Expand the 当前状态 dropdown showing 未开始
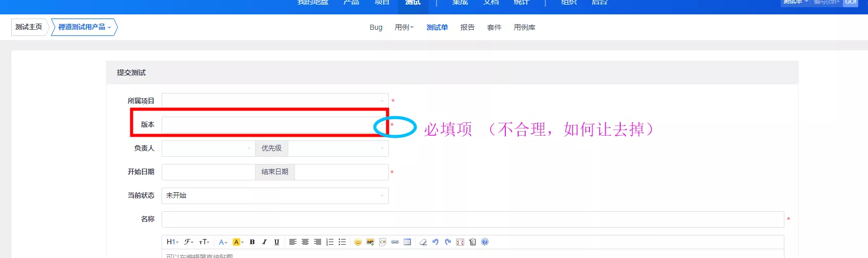Viewport: 868px width, 258px height. 275,196
